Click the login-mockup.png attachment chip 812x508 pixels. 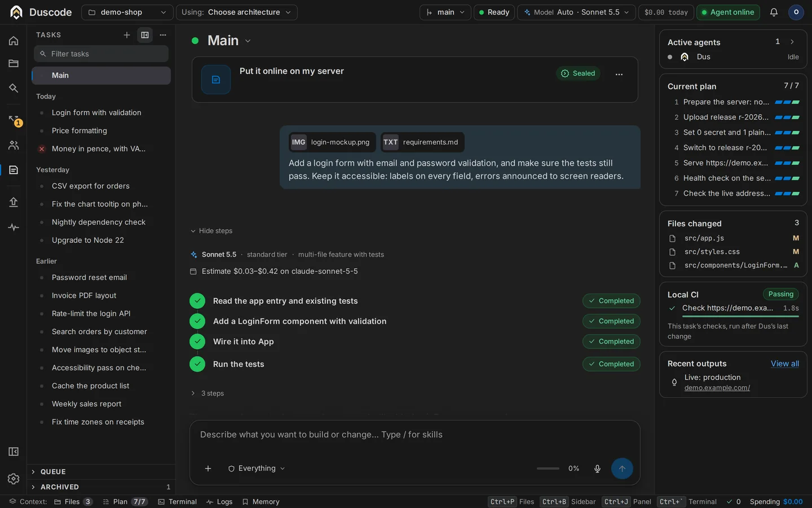[x=332, y=142]
